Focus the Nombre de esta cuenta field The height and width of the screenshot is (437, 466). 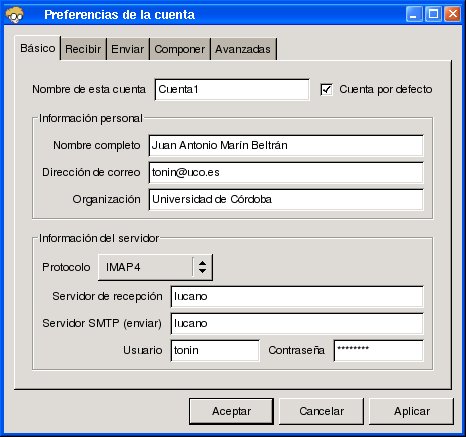tap(232, 89)
